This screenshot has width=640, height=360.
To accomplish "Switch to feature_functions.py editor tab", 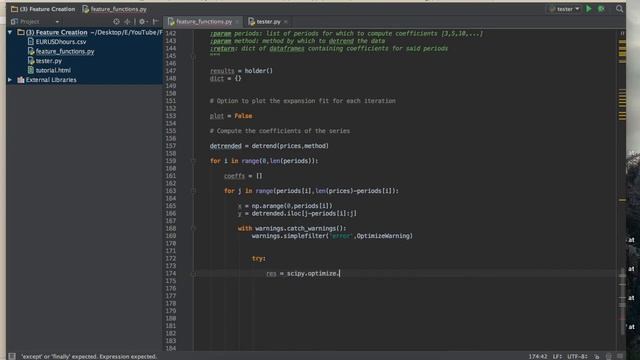I will click(204, 21).
